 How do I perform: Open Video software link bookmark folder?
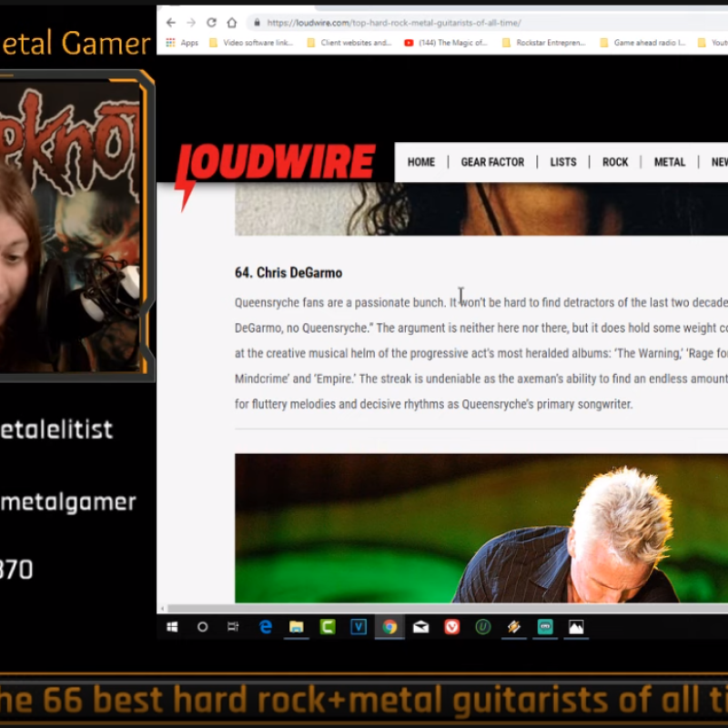coord(251,43)
